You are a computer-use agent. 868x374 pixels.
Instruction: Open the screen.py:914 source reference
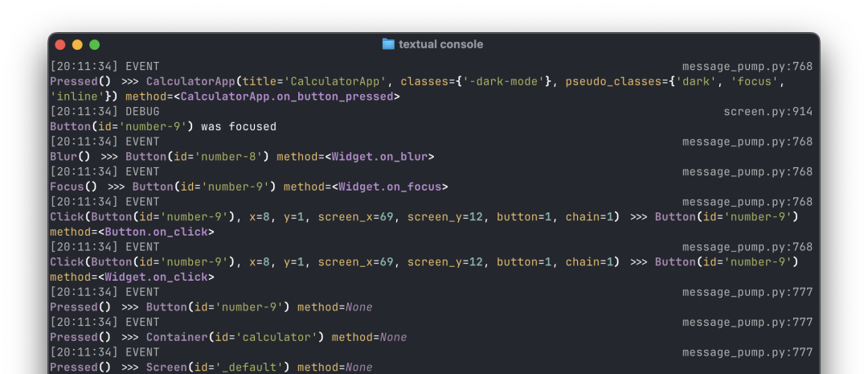tap(768, 112)
